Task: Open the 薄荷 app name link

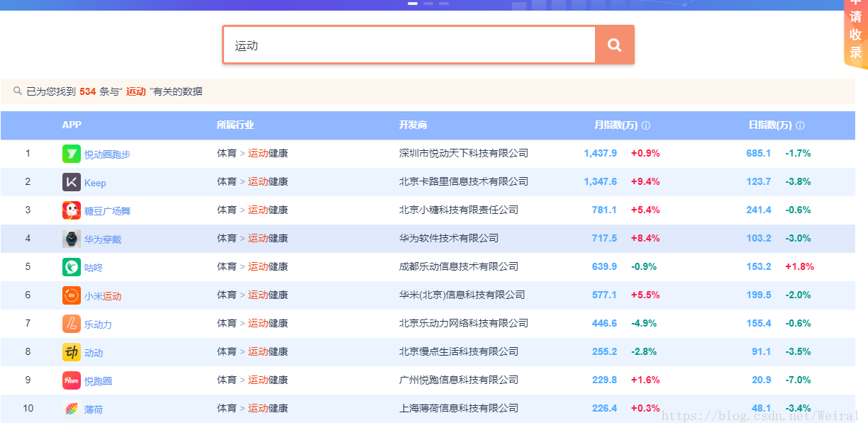Action: pyautogui.click(x=94, y=409)
